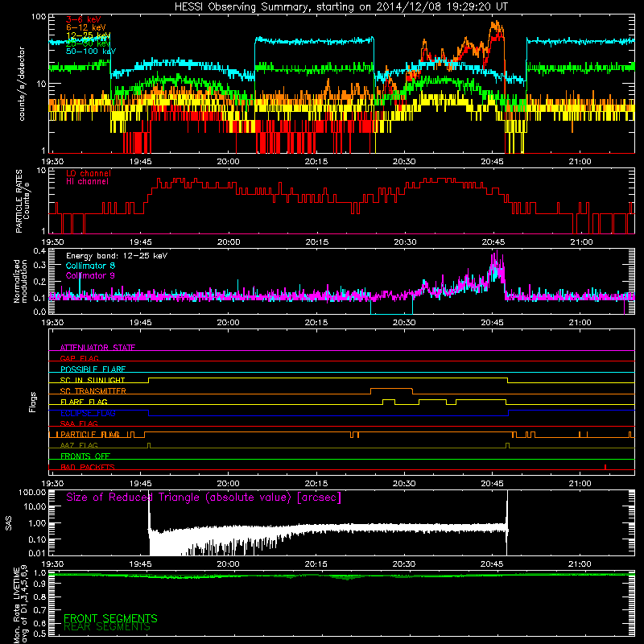Click '19:45' tick under Flags panel

click(x=140, y=484)
